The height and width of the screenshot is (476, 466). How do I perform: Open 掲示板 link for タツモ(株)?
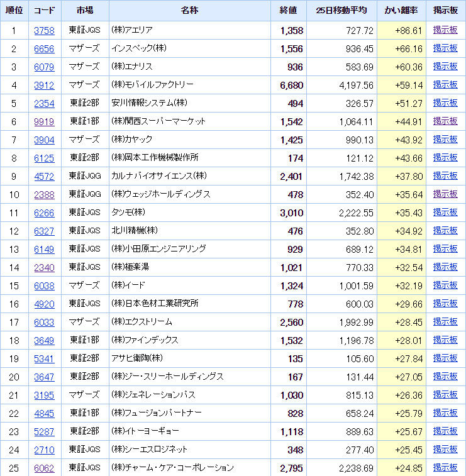click(x=445, y=212)
